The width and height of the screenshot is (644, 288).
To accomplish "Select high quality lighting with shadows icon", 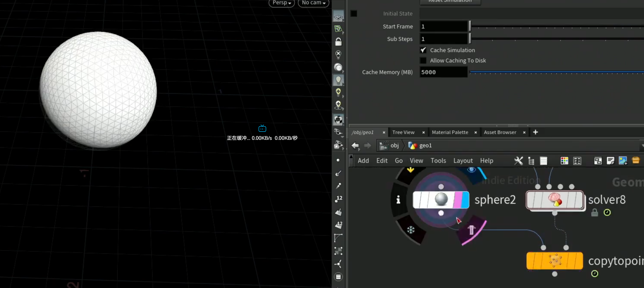I will coord(338,105).
